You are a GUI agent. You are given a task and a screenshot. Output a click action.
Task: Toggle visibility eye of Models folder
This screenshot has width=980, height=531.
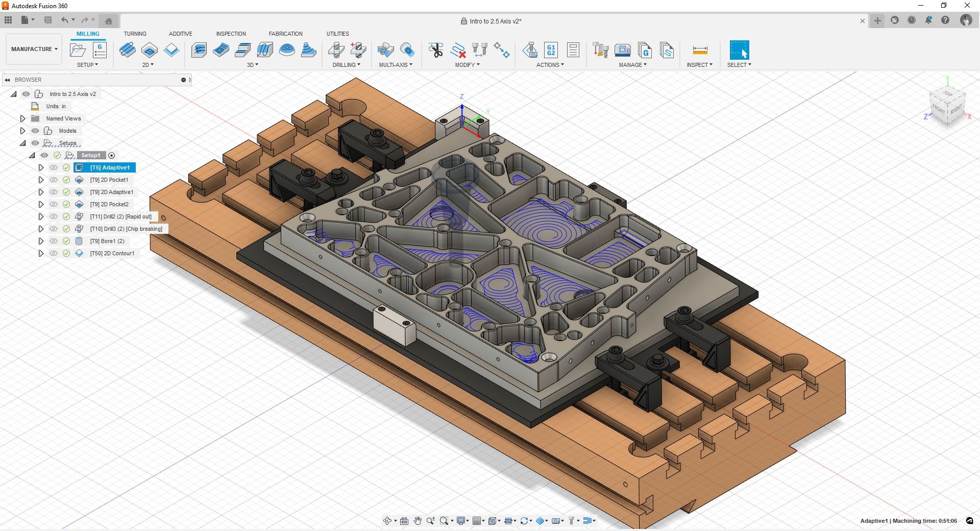(x=35, y=131)
